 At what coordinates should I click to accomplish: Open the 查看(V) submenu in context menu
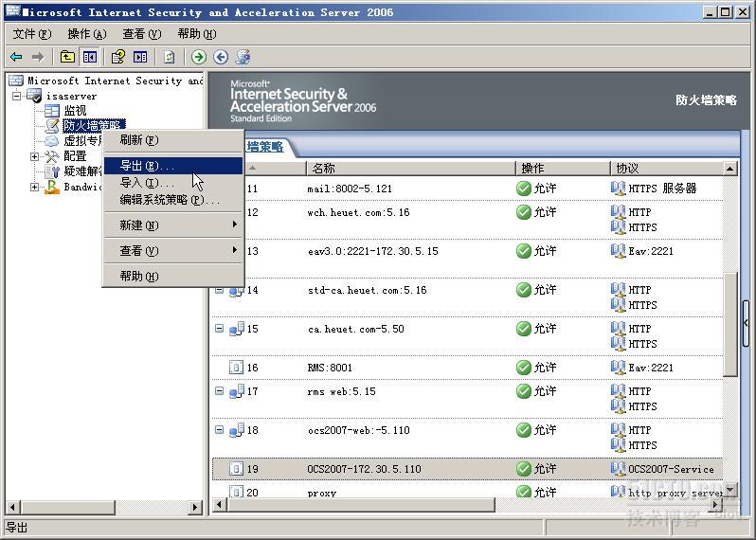pyautogui.click(x=173, y=251)
